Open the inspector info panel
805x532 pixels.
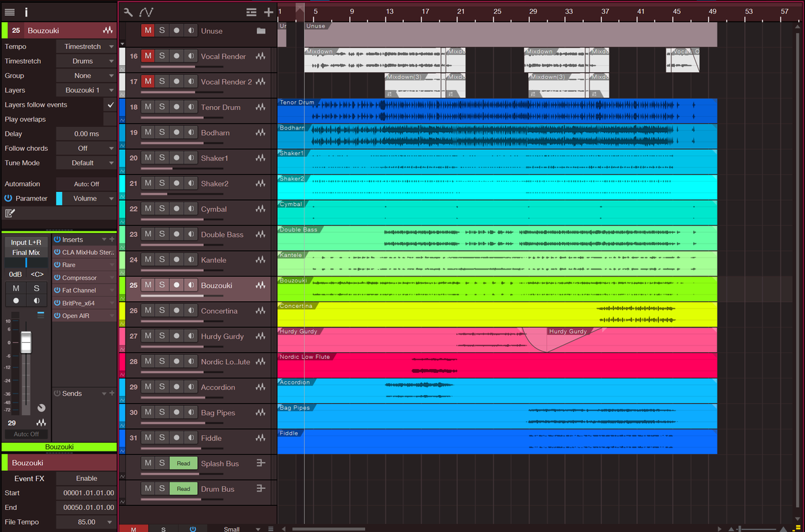coord(26,11)
